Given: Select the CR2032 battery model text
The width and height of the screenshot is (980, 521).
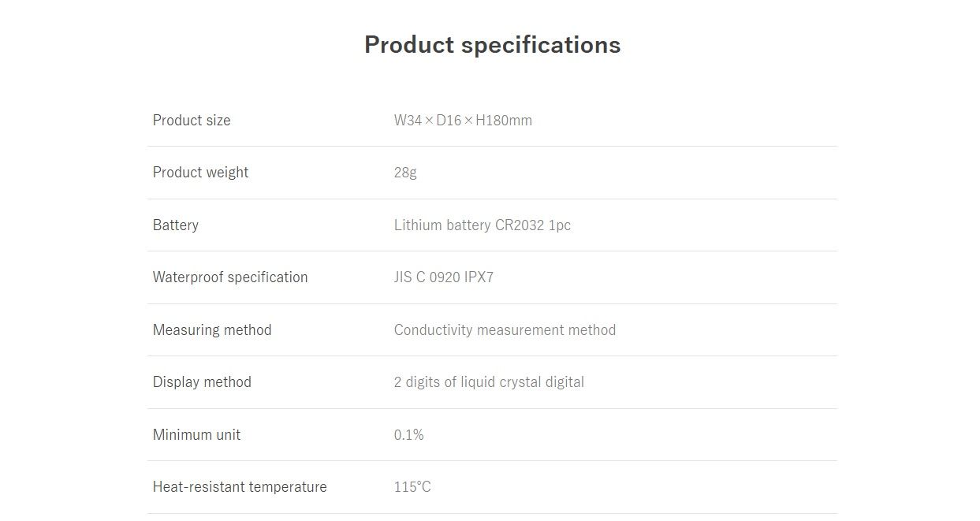Looking at the screenshot, I should coord(519,225).
